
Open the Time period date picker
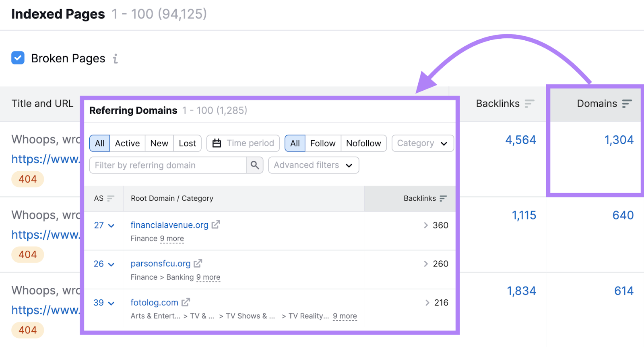point(243,143)
